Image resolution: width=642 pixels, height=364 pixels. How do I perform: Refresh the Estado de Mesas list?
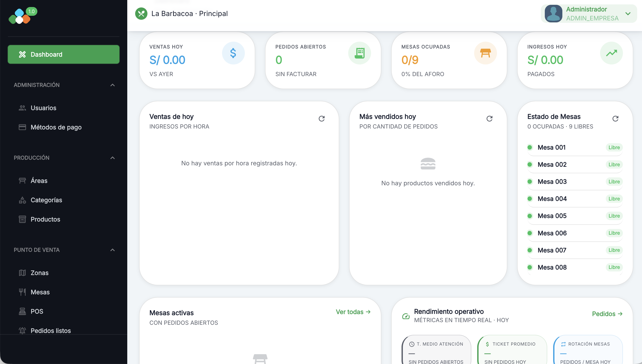point(615,118)
